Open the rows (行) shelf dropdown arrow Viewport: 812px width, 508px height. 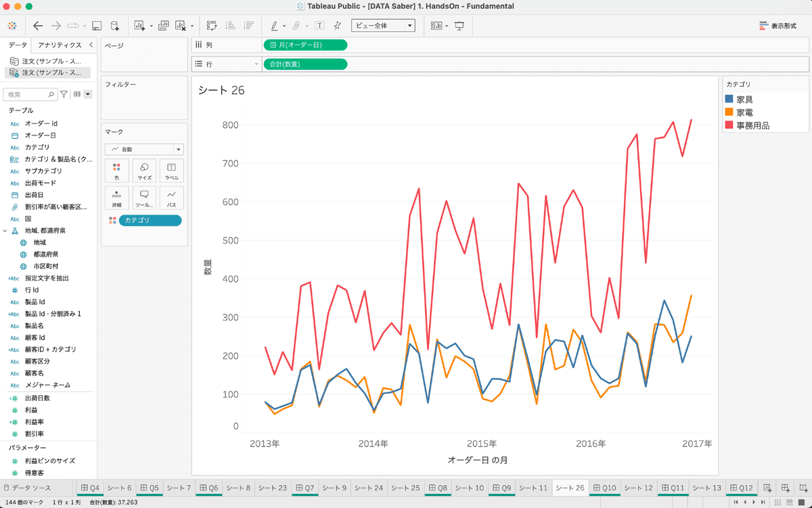pos(256,64)
